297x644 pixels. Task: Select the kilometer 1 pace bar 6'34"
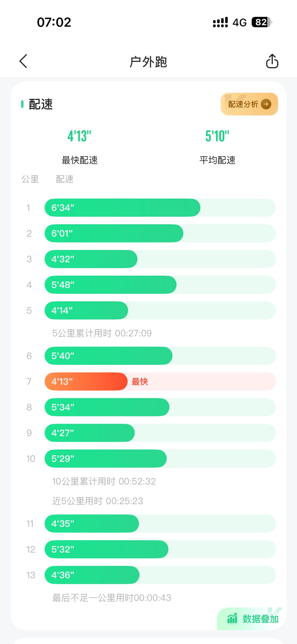(122, 208)
